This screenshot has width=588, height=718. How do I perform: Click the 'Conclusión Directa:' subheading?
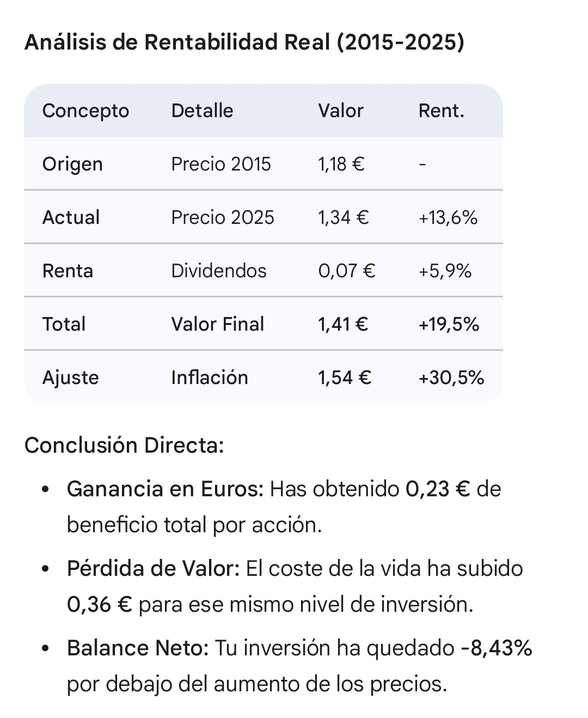(124, 445)
